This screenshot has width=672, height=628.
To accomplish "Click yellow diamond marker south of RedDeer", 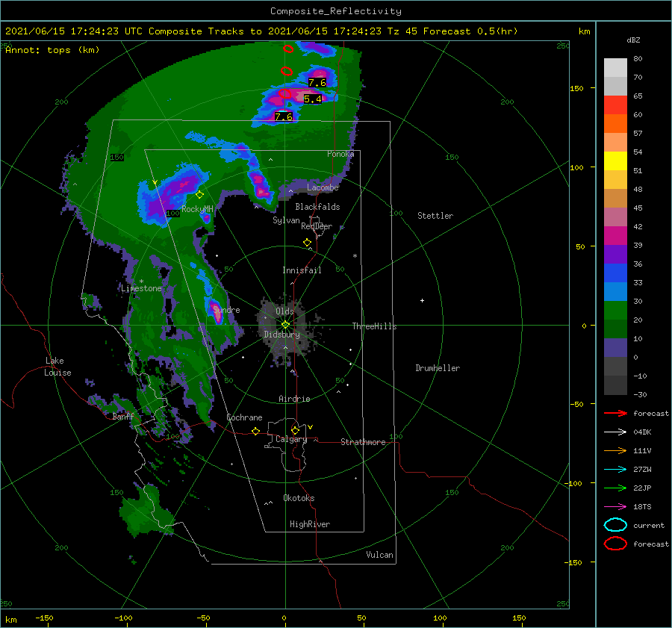I will 307,243.
